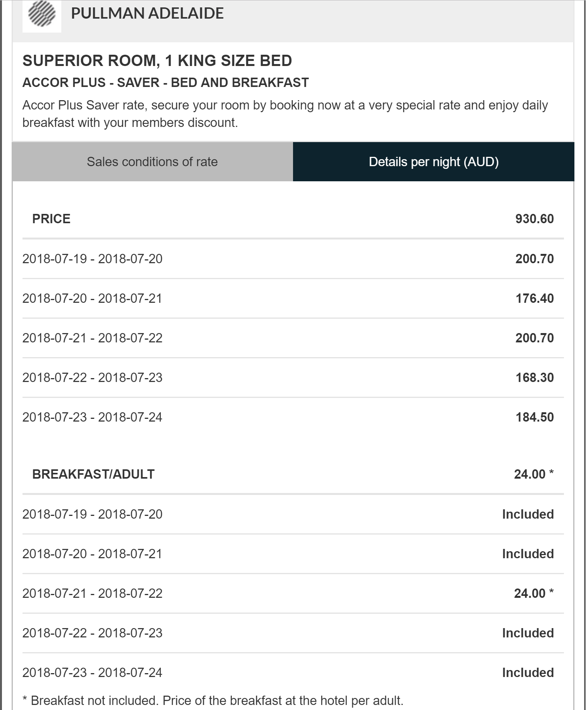Switch to Sales conditions of rate tab

(x=152, y=161)
